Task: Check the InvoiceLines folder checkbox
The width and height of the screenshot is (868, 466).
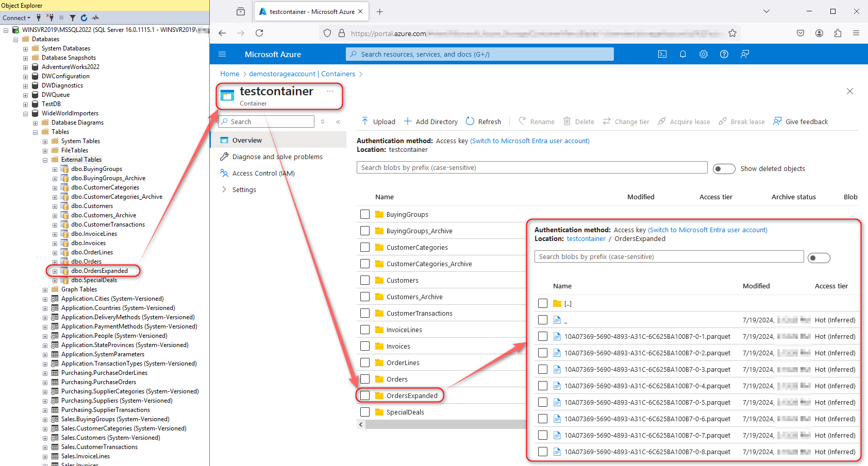Action: (365, 330)
